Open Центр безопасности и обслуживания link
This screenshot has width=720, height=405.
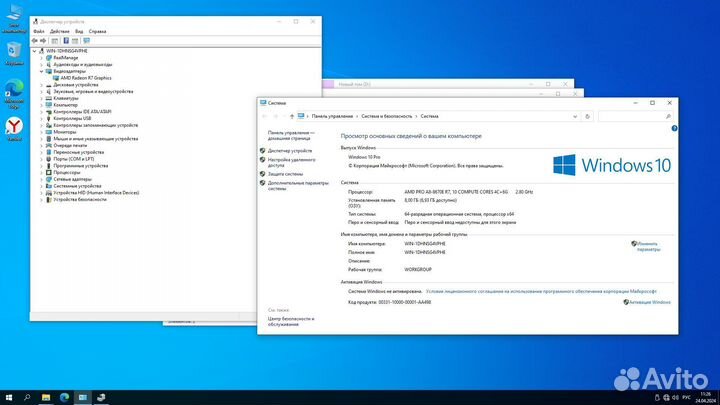(x=291, y=321)
